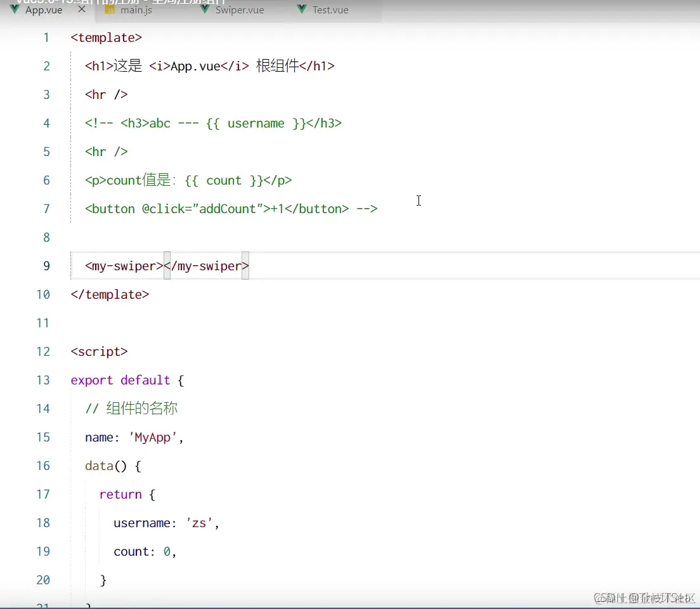
Task: Click line number 9 in the gutter
Action: pyautogui.click(x=46, y=266)
